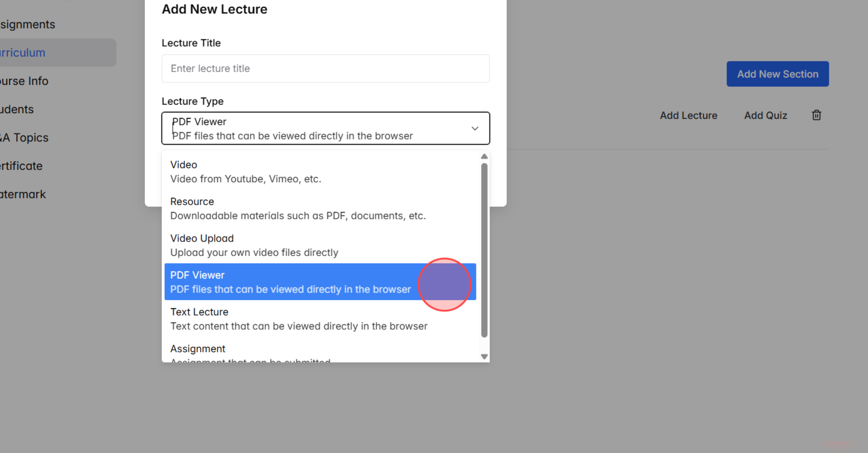
Task: Open the Assignments sidebar section
Action: pyautogui.click(x=27, y=24)
